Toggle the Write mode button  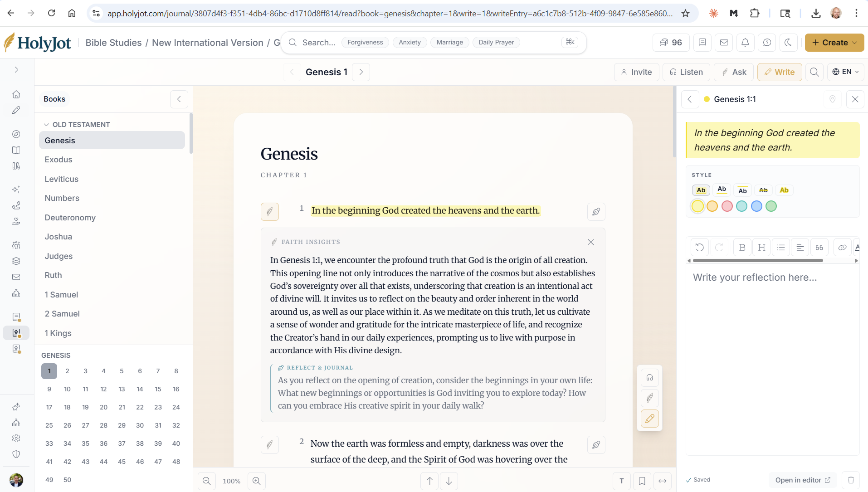[780, 72]
